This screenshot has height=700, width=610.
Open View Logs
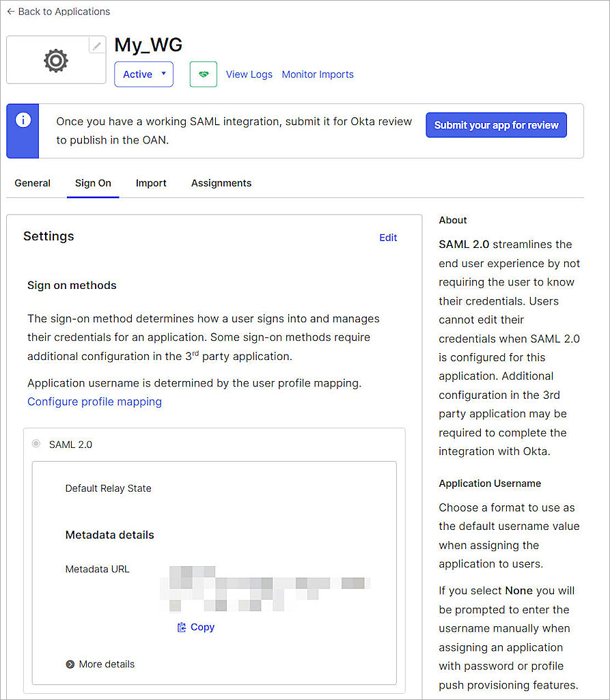(x=249, y=74)
